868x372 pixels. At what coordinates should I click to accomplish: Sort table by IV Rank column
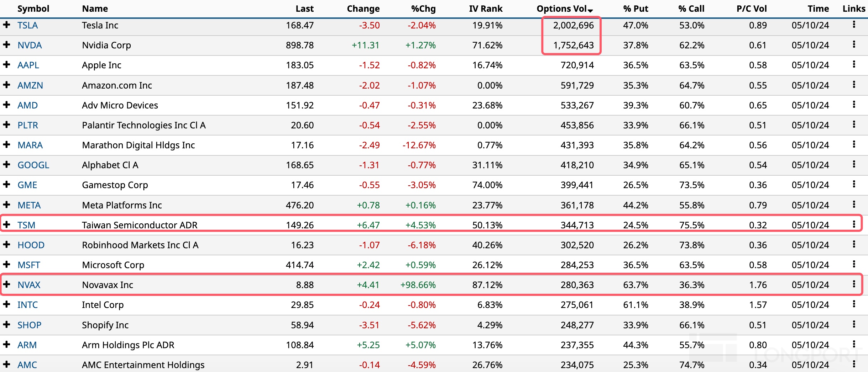(485, 9)
